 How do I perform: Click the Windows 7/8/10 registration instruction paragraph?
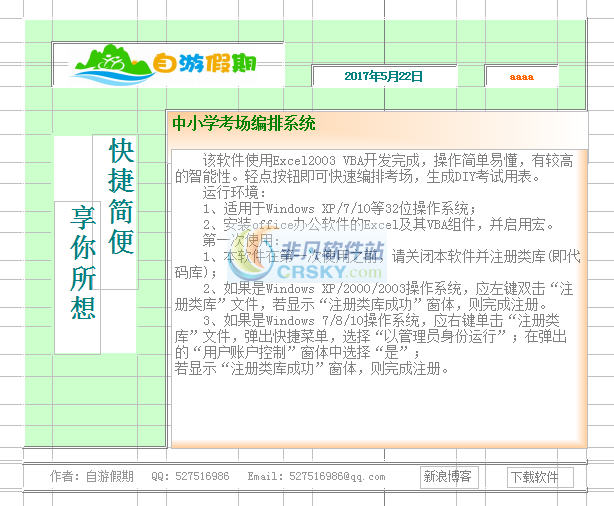370,336
